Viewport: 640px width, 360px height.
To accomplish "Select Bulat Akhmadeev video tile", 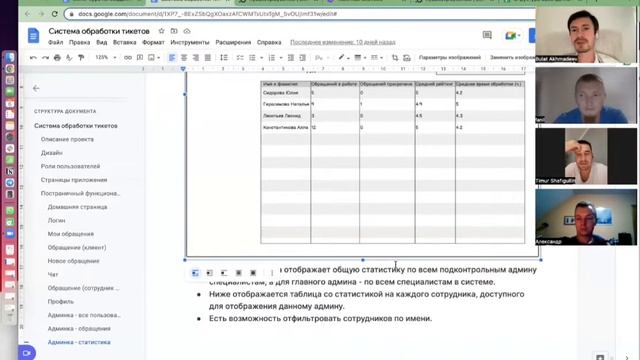I will coord(586,36).
